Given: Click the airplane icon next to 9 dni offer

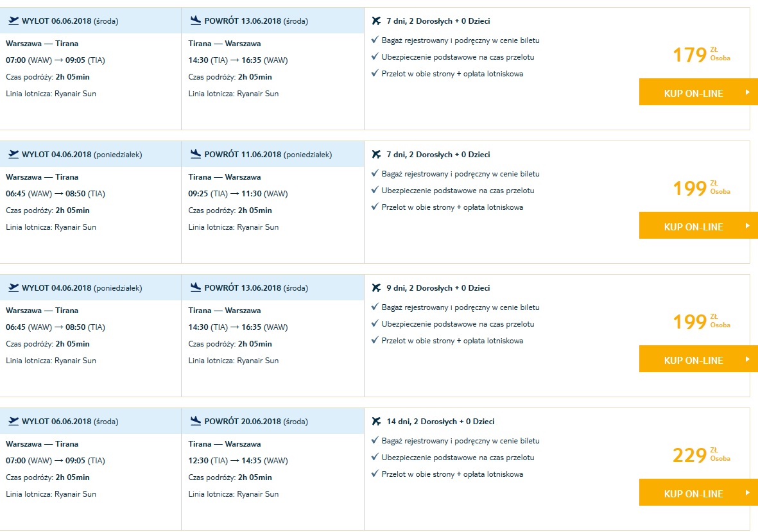Looking at the screenshot, I should 377,288.
